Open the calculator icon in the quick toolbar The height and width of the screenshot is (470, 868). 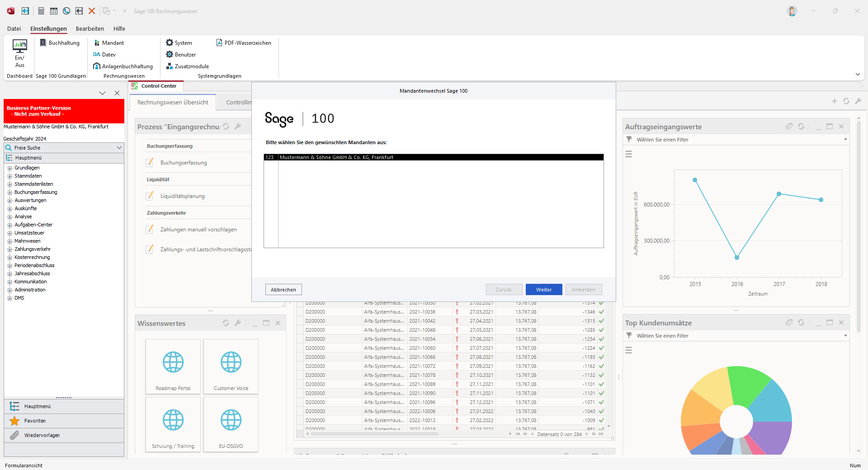[41, 11]
